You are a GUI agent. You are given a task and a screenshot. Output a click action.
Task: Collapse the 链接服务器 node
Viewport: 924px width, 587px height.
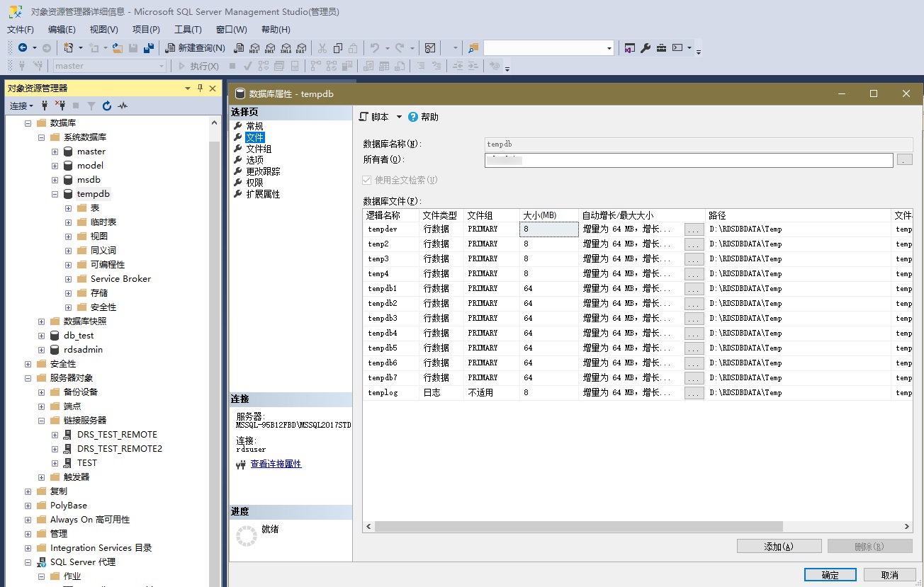(x=42, y=421)
